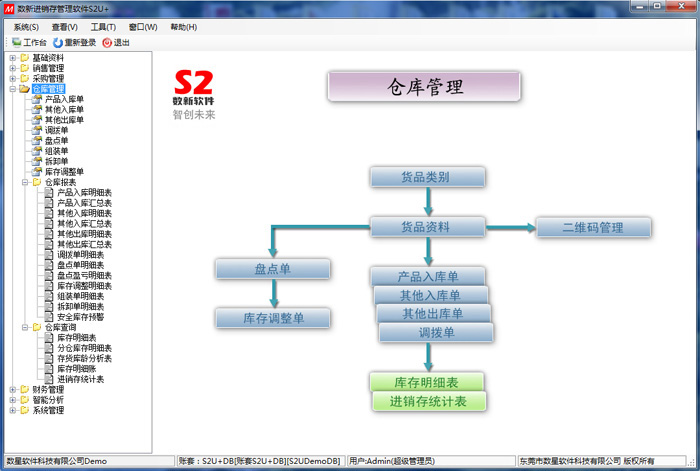Open the 产品入库单 tree document icon
Screen dimensions: 700x471
coord(37,99)
